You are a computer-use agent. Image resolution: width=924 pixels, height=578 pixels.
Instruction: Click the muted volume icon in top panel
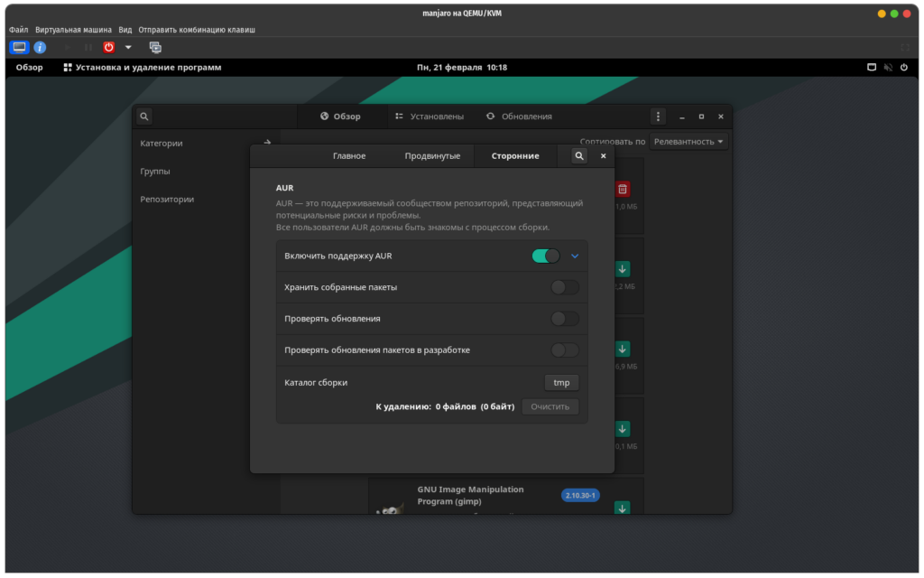tap(889, 68)
